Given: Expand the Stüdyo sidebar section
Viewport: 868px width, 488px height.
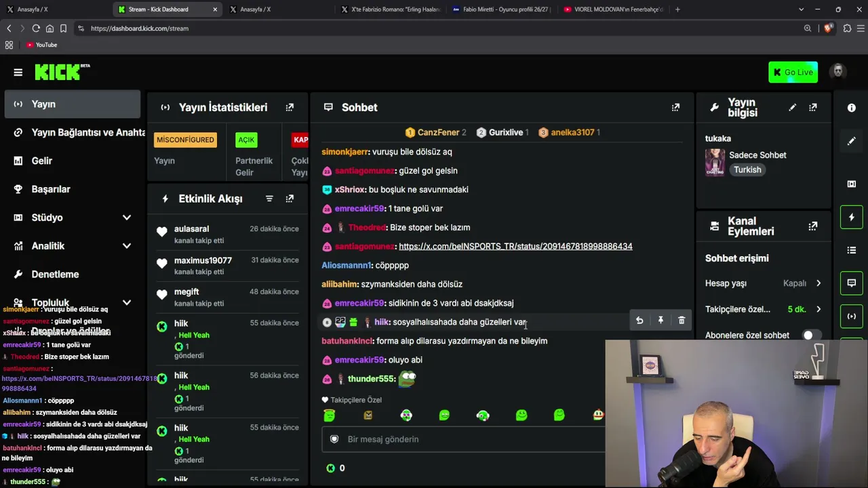Looking at the screenshot, I should [127, 218].
